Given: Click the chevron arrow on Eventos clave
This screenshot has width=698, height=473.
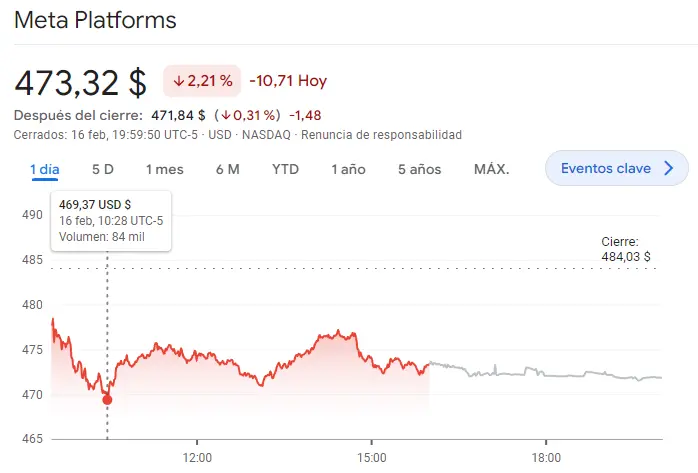Looking at the screenshot, I should [x=670, y=168].
